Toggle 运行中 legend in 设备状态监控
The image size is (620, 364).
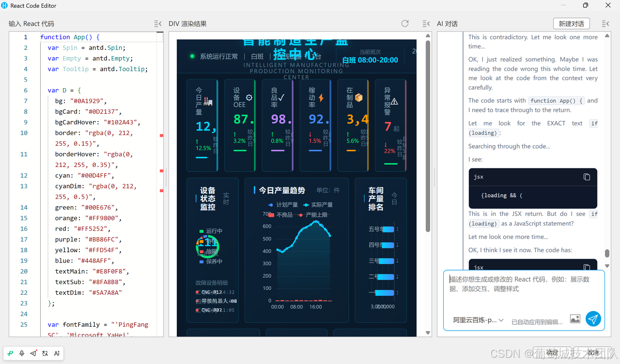pyautogui.click(x=211, y=231)
